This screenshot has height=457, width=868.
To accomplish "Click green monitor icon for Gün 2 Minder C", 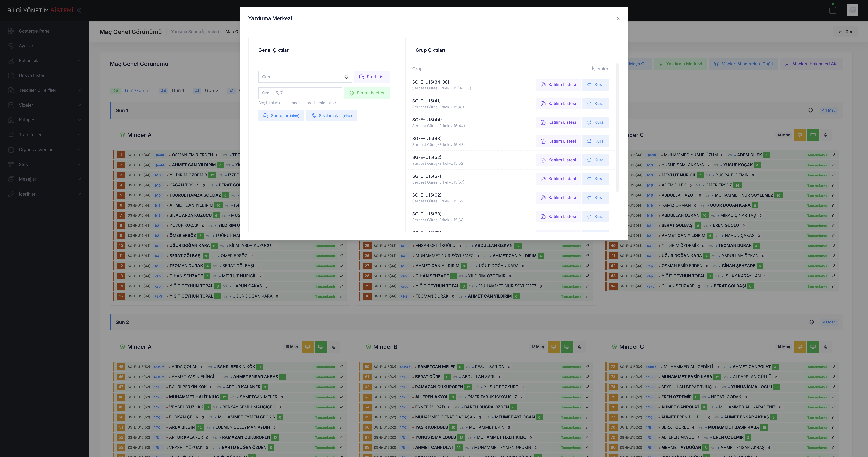I will (x=813, y=347).
